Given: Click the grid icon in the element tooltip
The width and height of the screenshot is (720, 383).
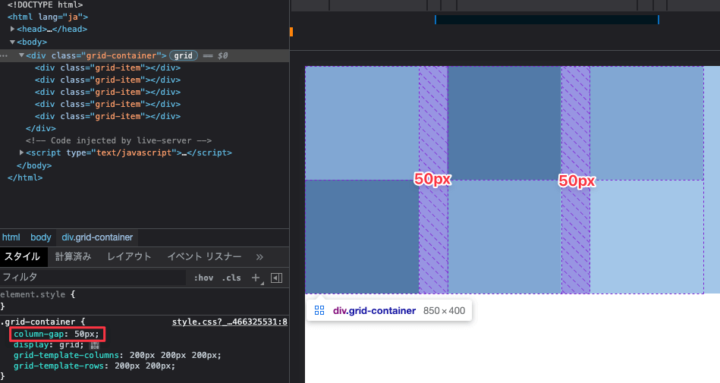Looking at the screenshot, I should [319, 310].
